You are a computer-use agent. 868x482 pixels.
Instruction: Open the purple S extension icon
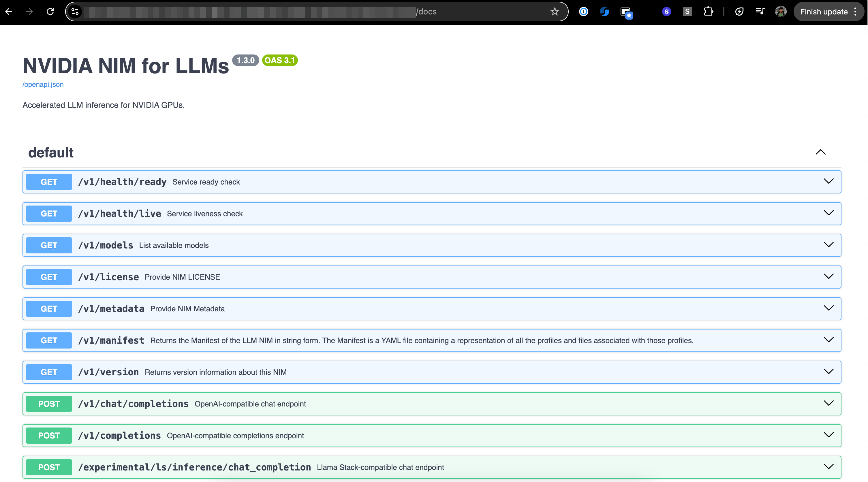(666, 12)
